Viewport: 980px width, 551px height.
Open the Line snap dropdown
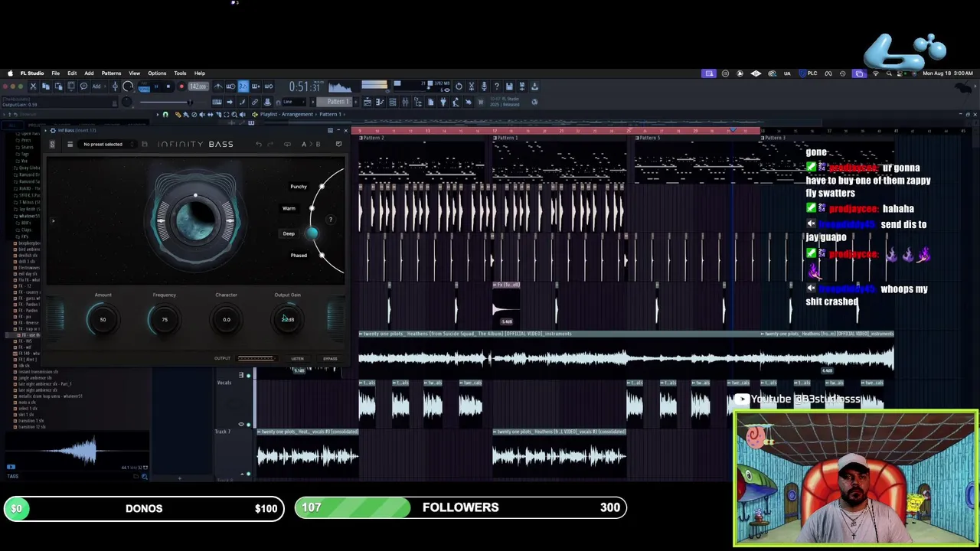294,102
